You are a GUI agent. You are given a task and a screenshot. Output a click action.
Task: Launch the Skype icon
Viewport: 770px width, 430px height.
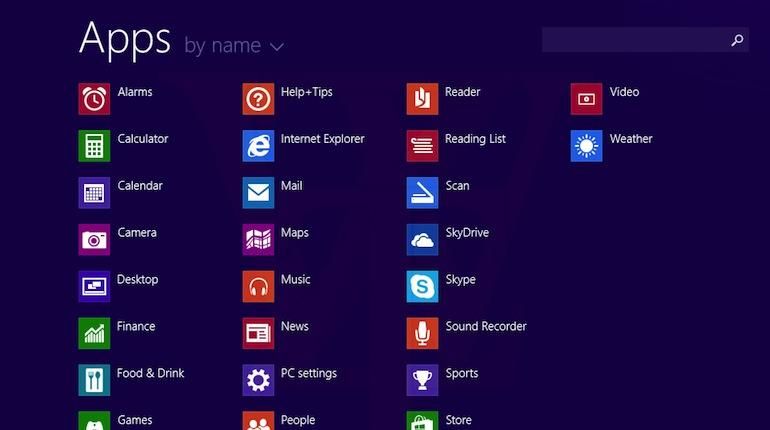[x=422, y=286]
